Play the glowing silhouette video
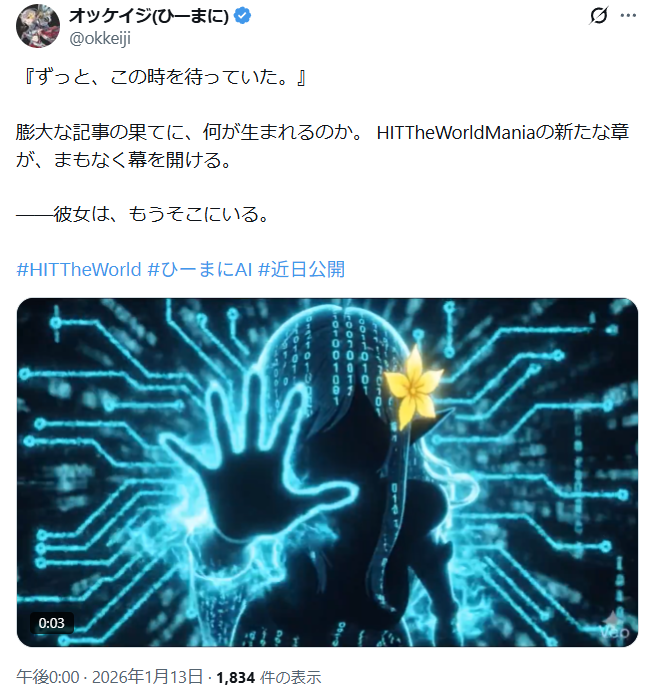The image size is (654, 699). 327,472
